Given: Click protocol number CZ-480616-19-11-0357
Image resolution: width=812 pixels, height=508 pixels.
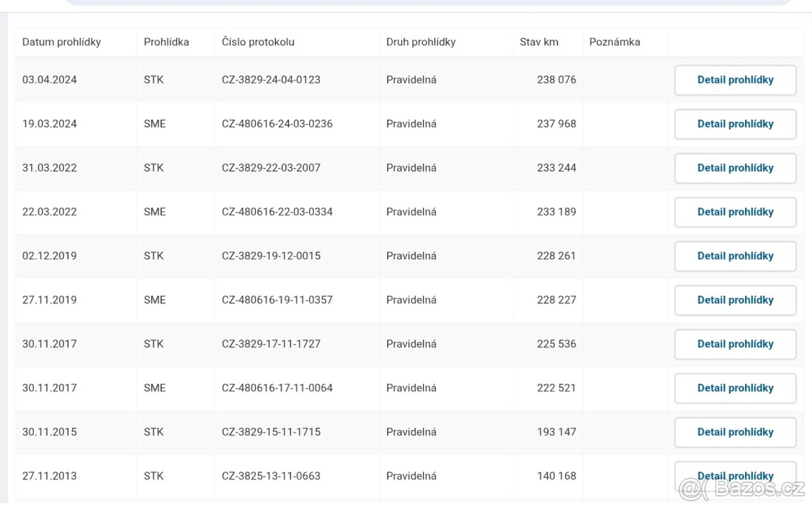Looking at the screenshot, I should coord(277,300).
